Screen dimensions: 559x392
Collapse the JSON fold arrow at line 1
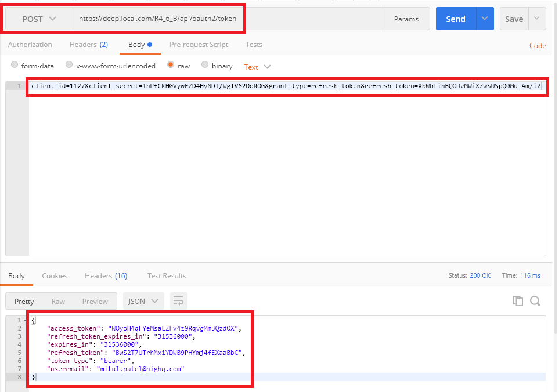[x=24, y=321]
